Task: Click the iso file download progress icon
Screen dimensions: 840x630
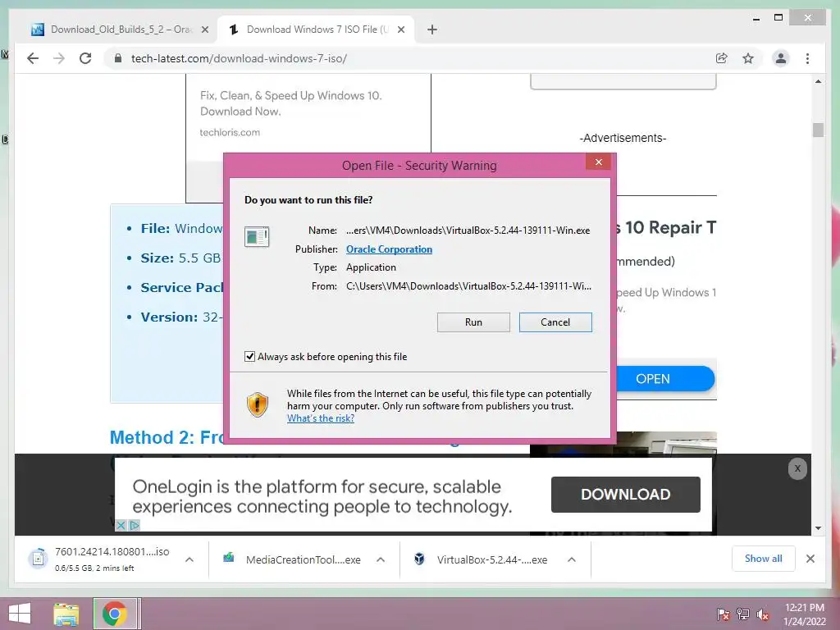Action: 38,559
